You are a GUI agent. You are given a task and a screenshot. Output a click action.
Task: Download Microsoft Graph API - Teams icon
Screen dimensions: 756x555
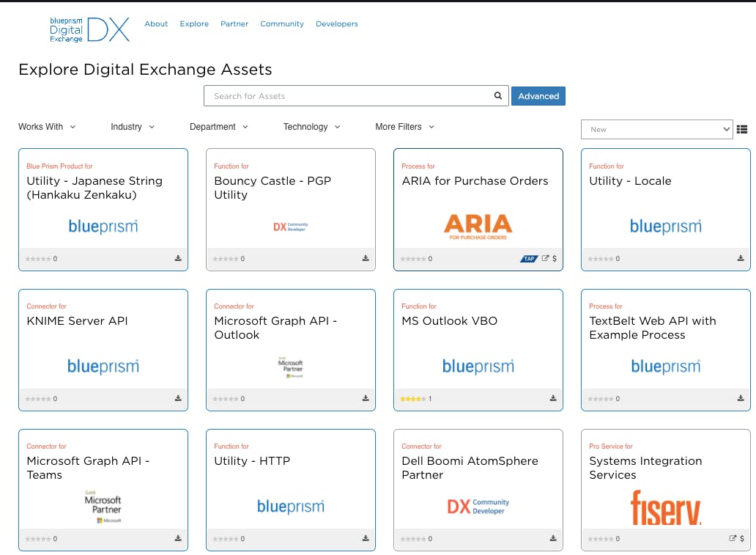178,538
